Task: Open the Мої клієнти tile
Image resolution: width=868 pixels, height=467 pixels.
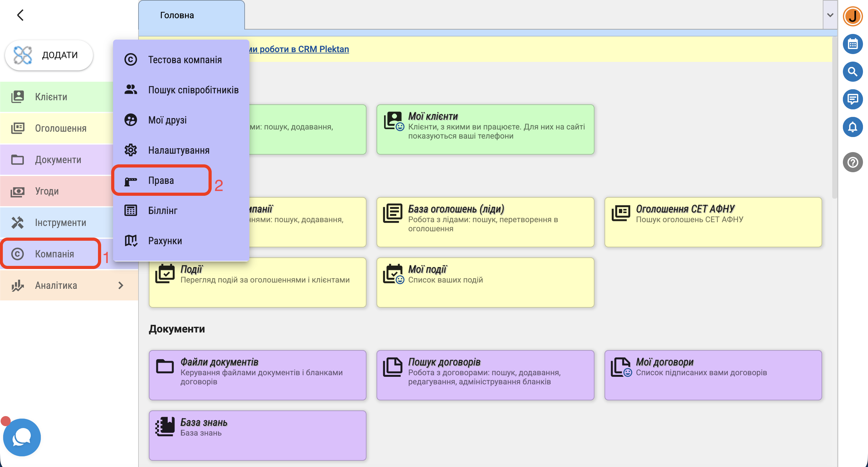Action: click(485, 129)
